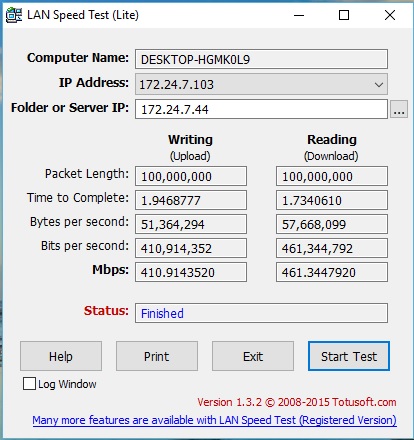Close the LAN Speed Test window

click(x=390, y=15)
